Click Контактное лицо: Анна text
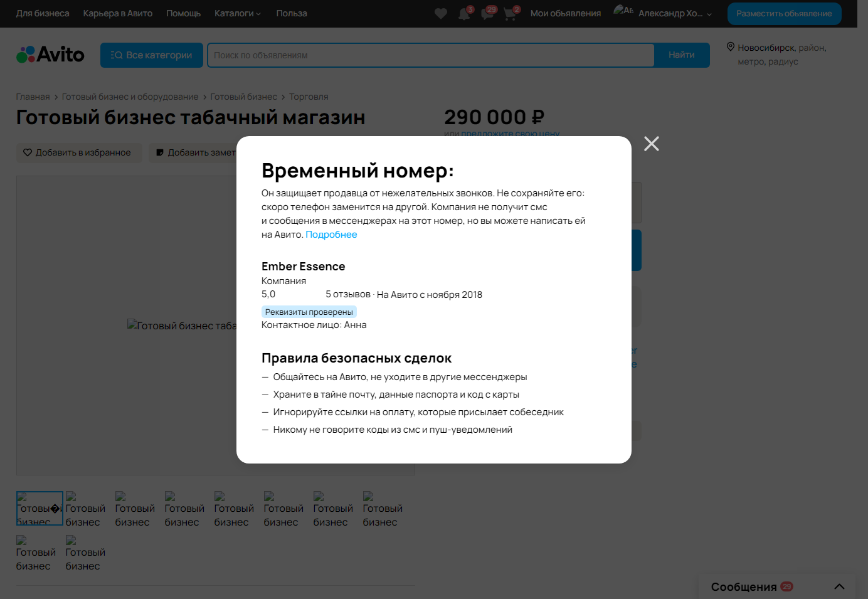This screenshot has height=599, width=868. point(314,325)
